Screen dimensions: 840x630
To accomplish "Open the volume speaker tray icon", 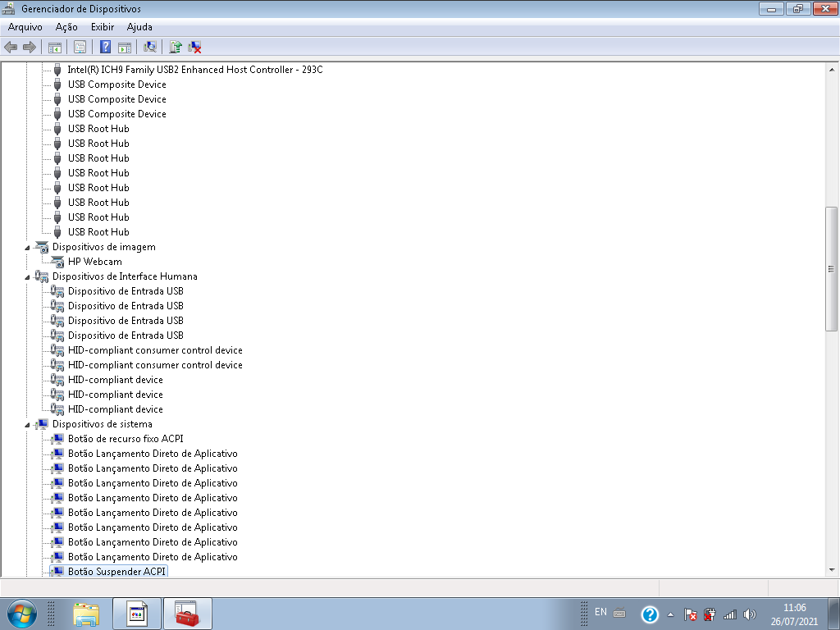I will (750, 614).
